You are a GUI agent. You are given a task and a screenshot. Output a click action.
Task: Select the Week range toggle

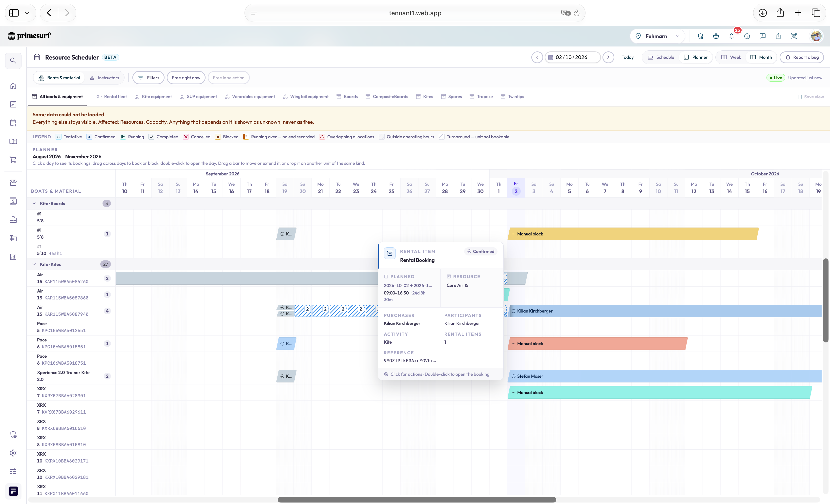click(x=731, y=57)
